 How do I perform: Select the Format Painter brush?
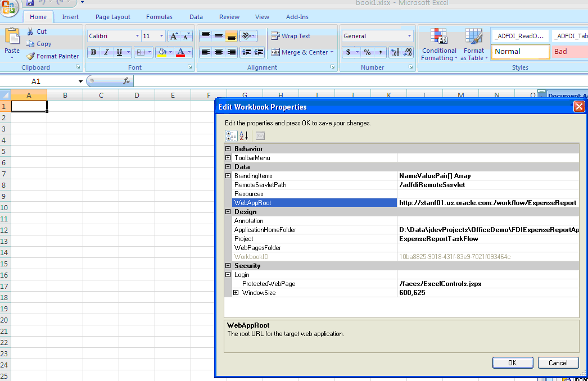(x=30, y=56)
